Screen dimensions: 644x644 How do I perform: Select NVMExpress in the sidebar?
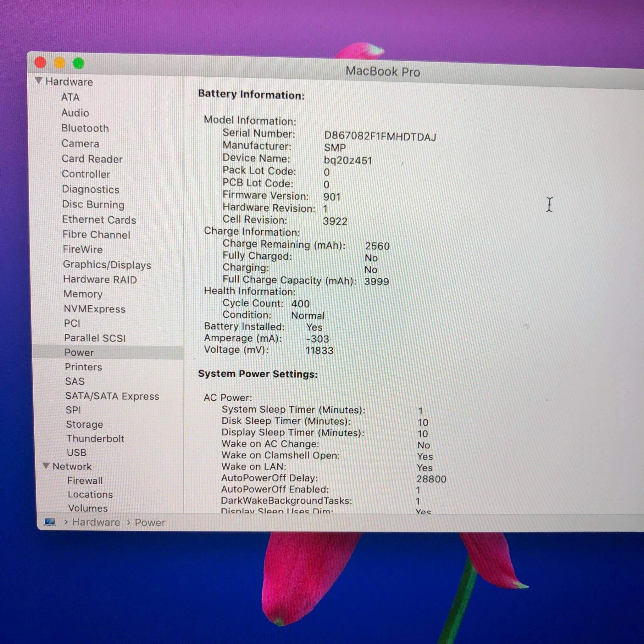95,309
